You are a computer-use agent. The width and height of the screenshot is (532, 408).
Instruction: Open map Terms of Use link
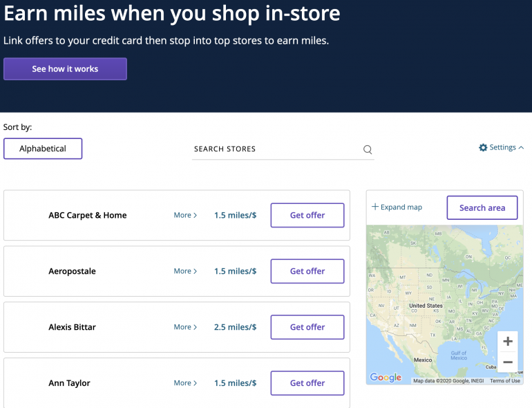505,381
